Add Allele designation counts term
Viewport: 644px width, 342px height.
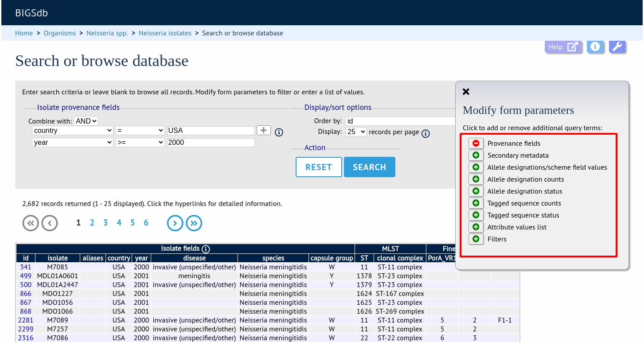[476, 179]
